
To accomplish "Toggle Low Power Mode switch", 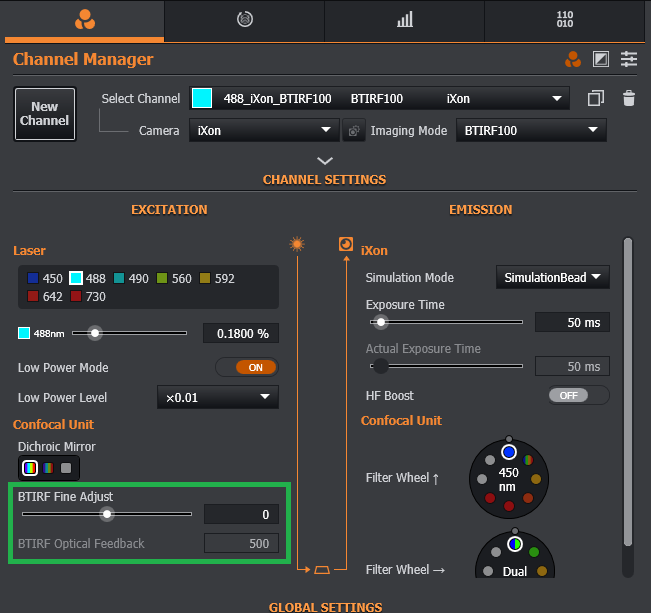I will coord(247,367).
